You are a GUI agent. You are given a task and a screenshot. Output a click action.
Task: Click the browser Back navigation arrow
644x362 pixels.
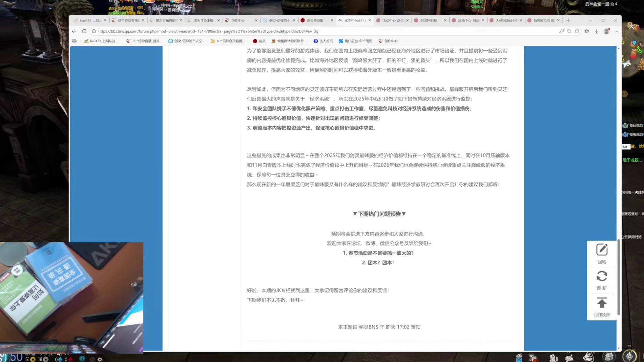click(x=74, y=31)
